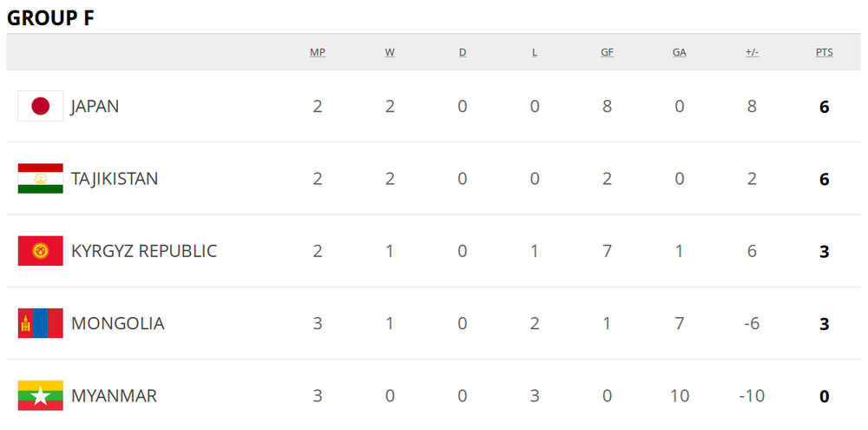Click the MP column header
Viewport: 868px width, 430px height.
tap(318, 52)
